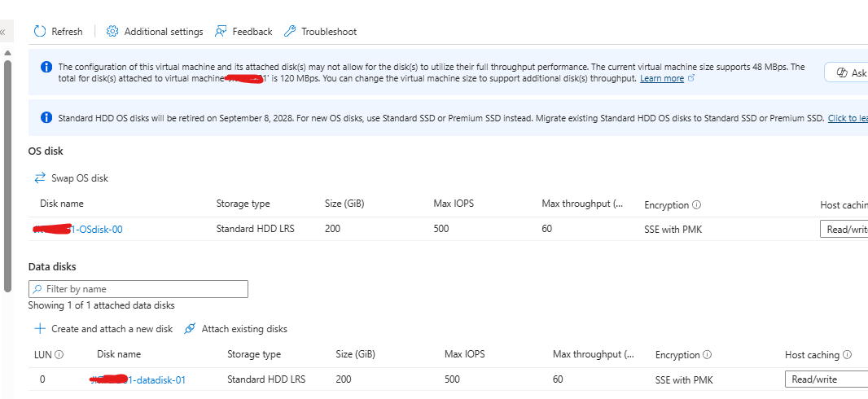Viewport: 868px width, 399px height.
Task: Click OS disk Max IOPS column header
Action: 454,204
